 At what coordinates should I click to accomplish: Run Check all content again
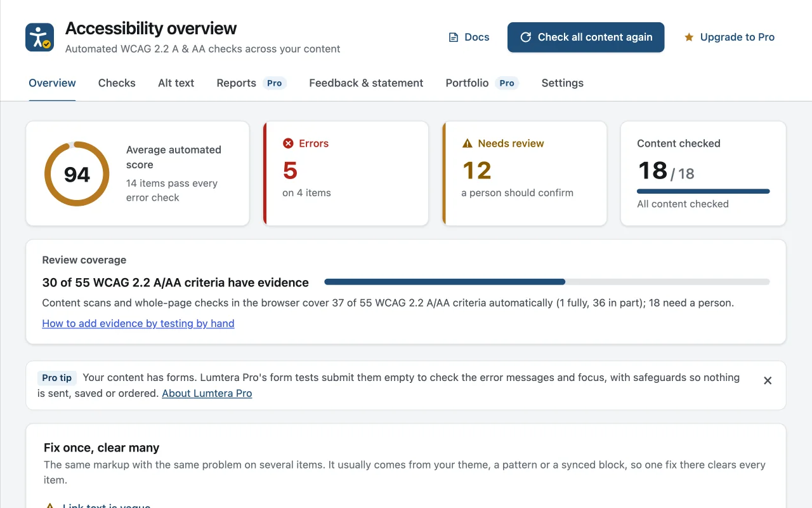(586, 37)
